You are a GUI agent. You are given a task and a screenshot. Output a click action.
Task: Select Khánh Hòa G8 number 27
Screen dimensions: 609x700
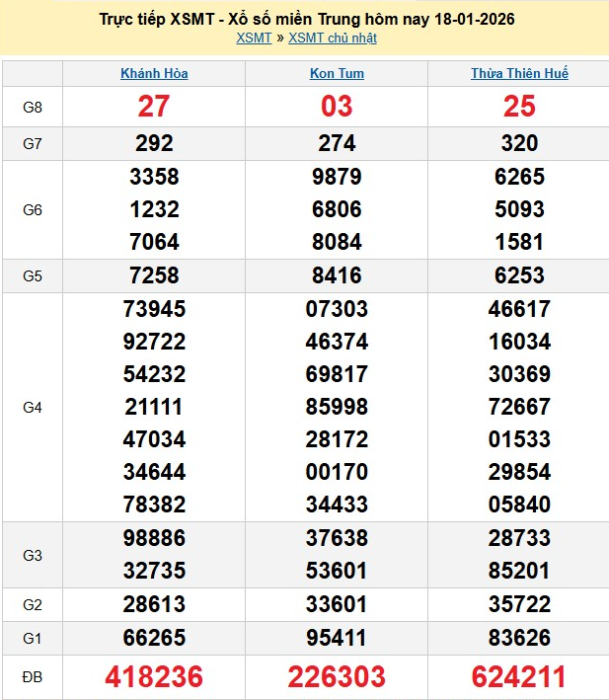click(x=154, y=107)
